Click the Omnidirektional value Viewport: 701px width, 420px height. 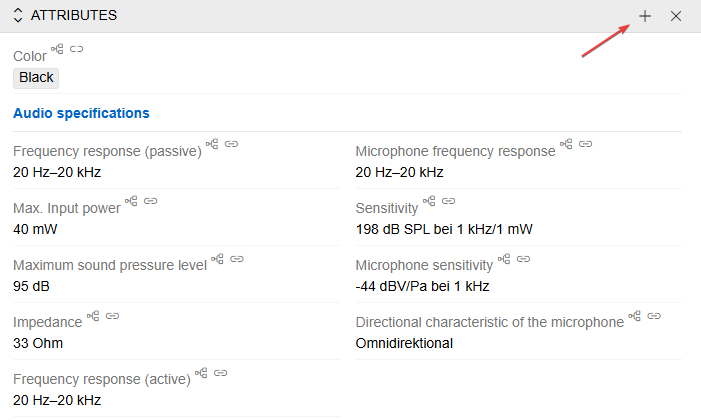[x=404, y=343]
